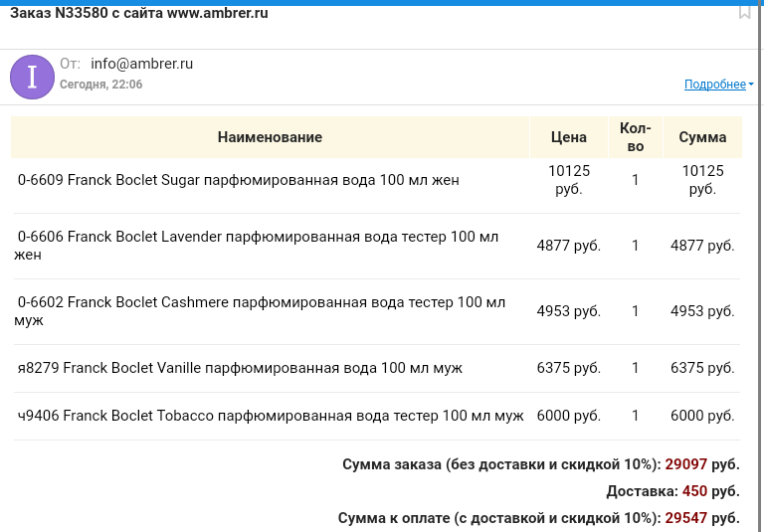This screenshot has height=532, width=764.
Task: Click the Наименование column header
Action: [270, 137]
